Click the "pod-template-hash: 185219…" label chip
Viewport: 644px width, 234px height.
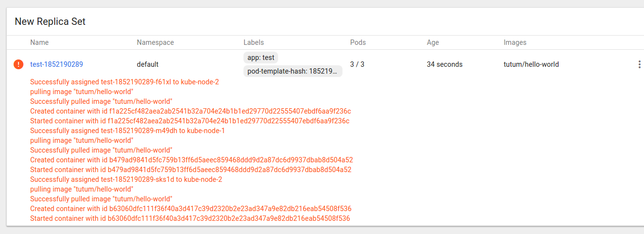tap(293, 71)
